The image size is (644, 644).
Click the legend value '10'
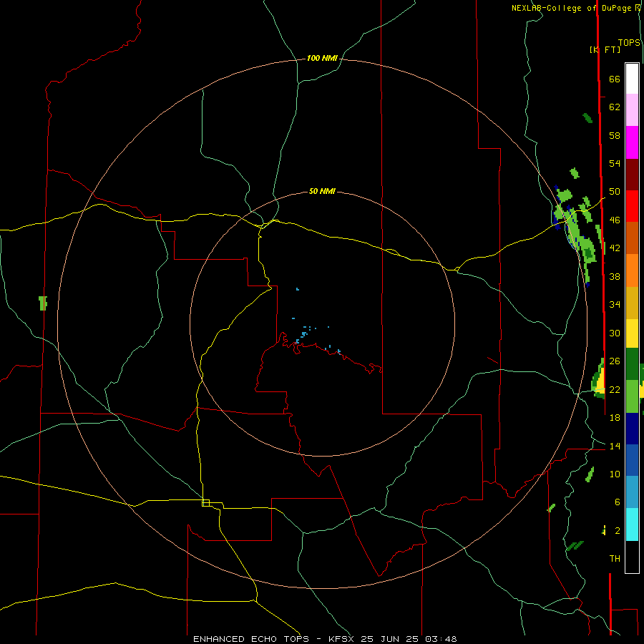pos(615,474)
